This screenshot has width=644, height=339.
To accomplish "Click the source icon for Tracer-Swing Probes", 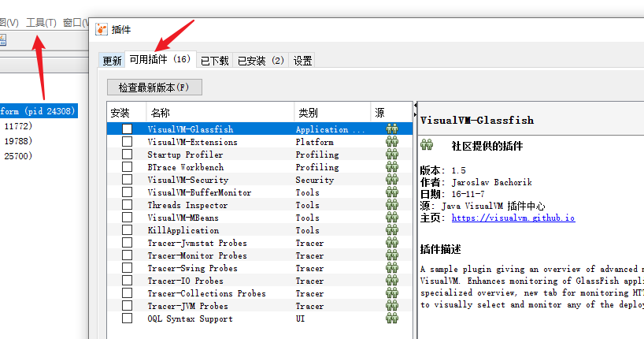I will tap(392, 268).
